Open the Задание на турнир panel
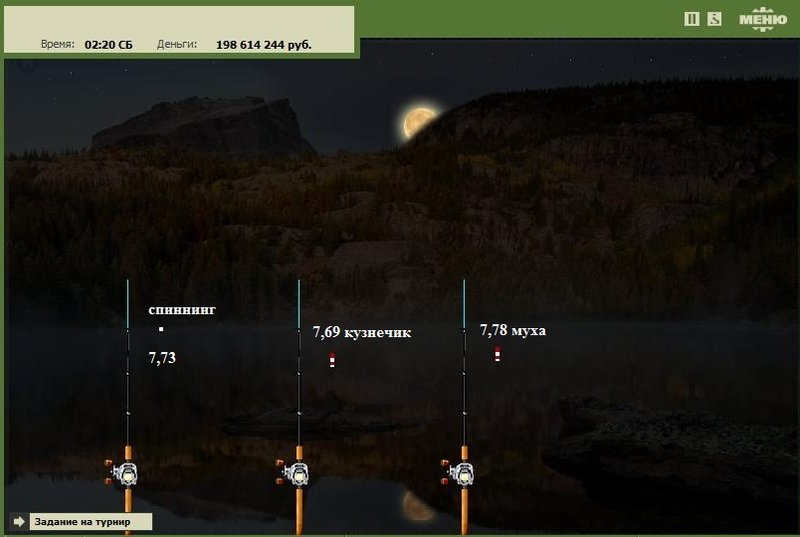Image resolution: width=800 pixels, height=537 pixels. (x=90, y=522)
